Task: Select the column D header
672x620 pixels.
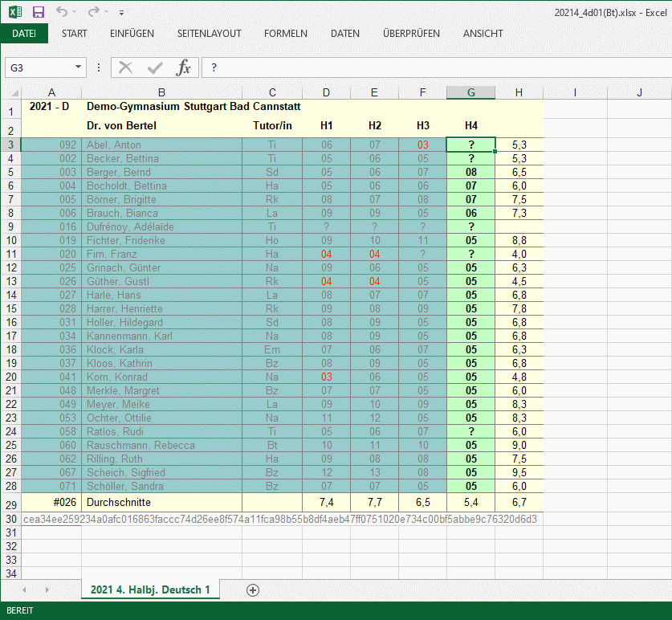Action: pos(326,92)
